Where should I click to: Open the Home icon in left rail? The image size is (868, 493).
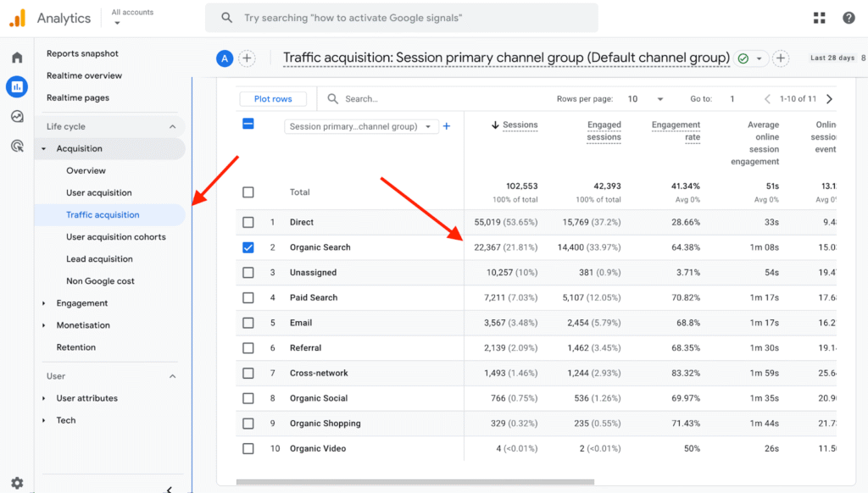[x=17, y=57]
